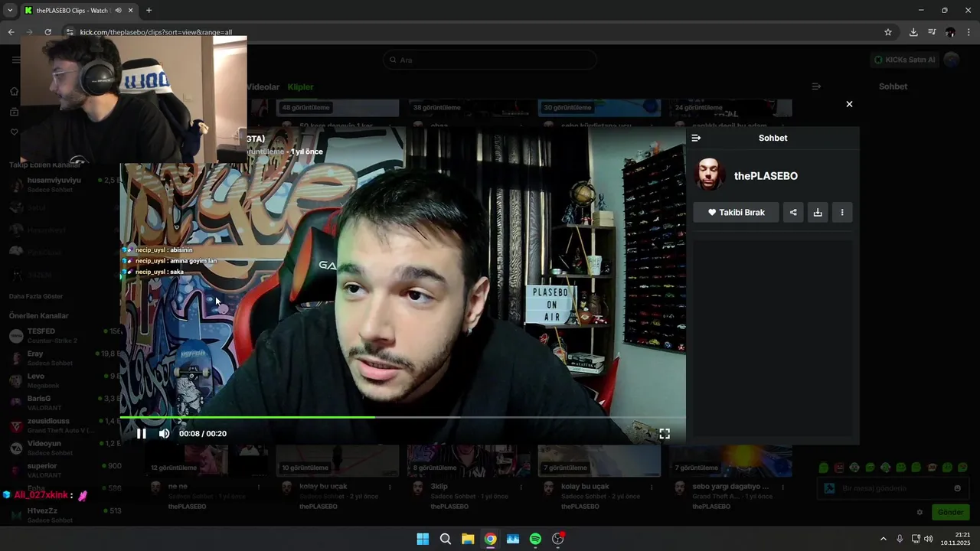This screenshot has height=551, width=980.
Task: Open File Explorer from taskbar
Action: [x=468, y=539]
